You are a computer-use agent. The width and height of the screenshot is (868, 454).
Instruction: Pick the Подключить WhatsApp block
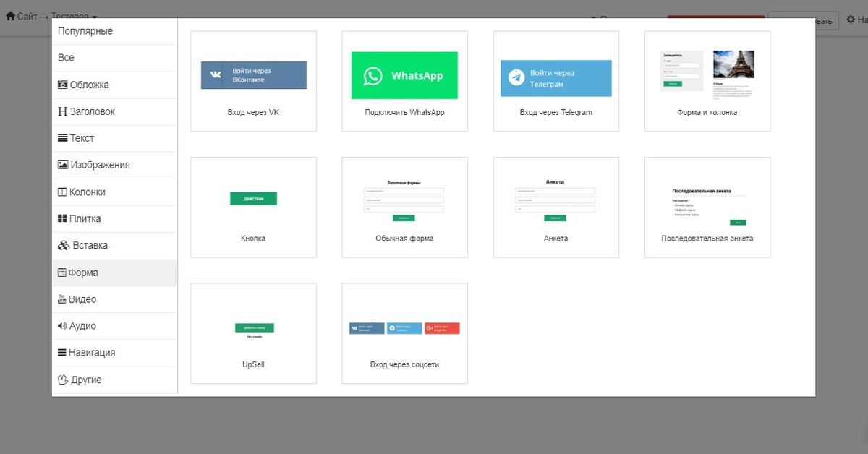coord(404,81)
